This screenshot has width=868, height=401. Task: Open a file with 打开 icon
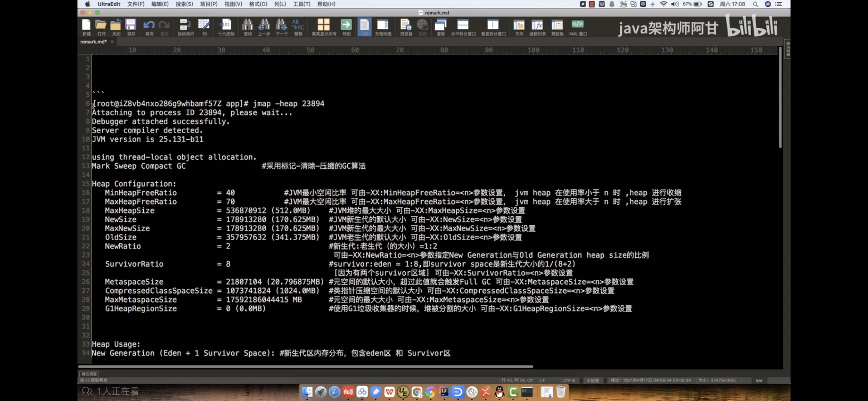pos(101,27)
